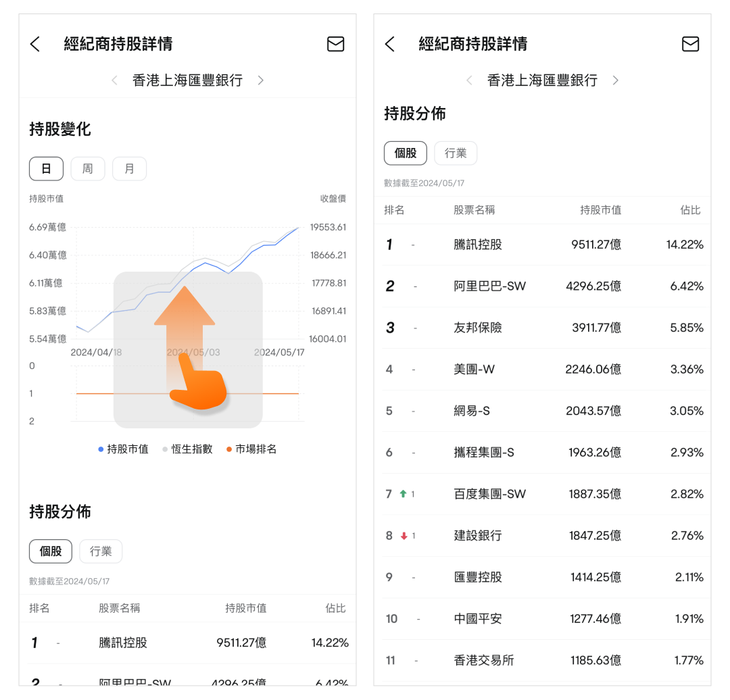Go to previous broker on left screen
Viewport: 730px width, 700px height.
tap(114, 80)
